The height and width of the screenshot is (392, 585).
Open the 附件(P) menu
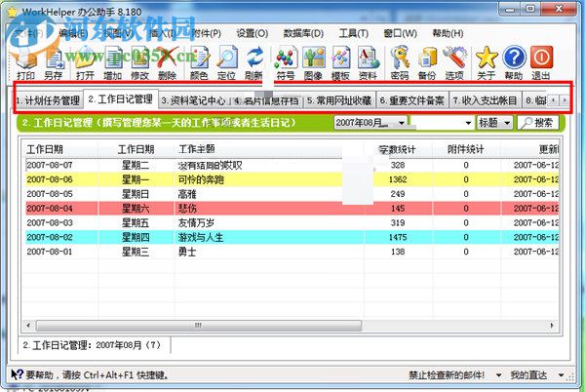(x=207, y=33)
